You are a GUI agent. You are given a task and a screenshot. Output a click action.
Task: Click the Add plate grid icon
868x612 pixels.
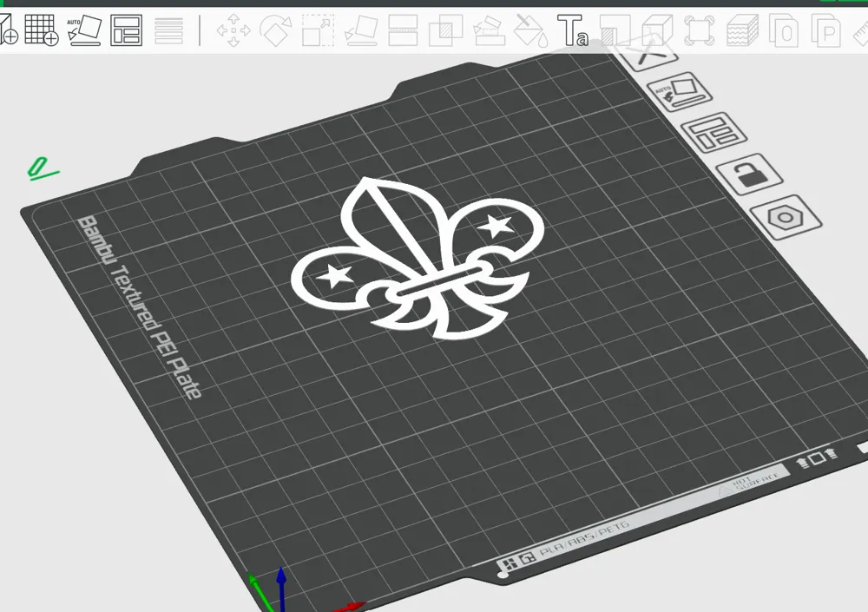(42, 30)
